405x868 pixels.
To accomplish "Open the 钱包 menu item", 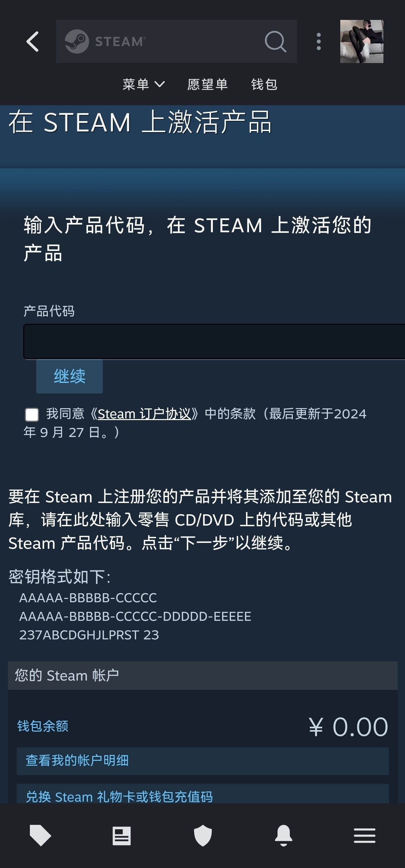I will (264, 84).
